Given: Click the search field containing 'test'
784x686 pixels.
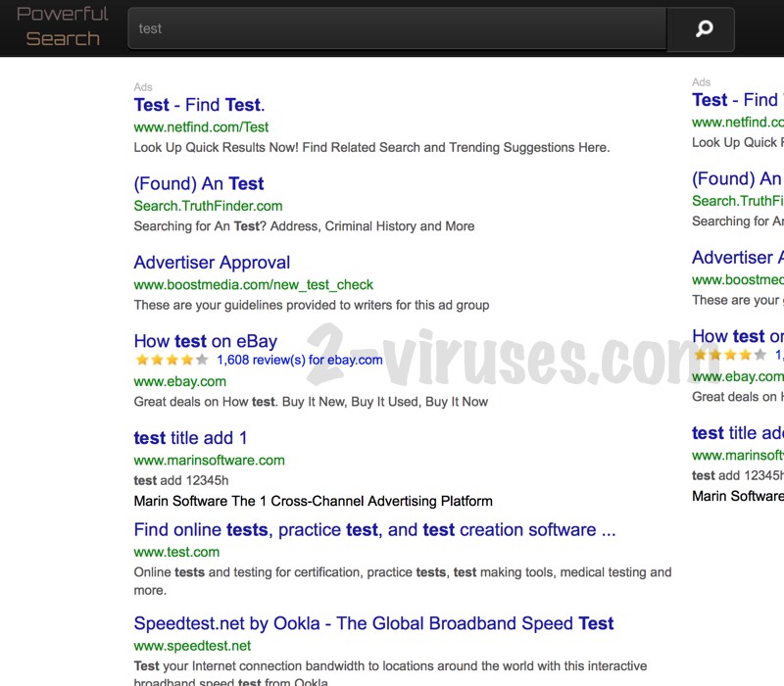Looking at the screenshot, I should tap(398, 28).
